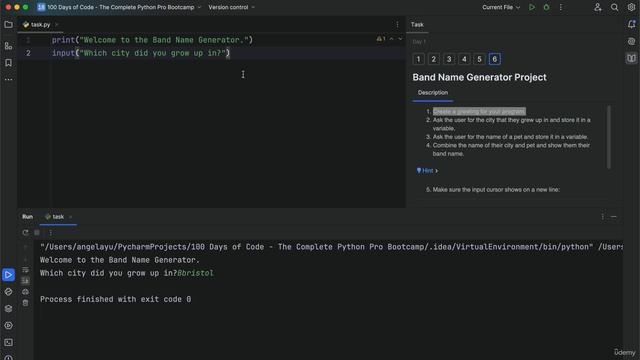Rerun the task using the rerun icon
Image resolution: width=640 pixels, height=360 pixels.
click(25, 233)
